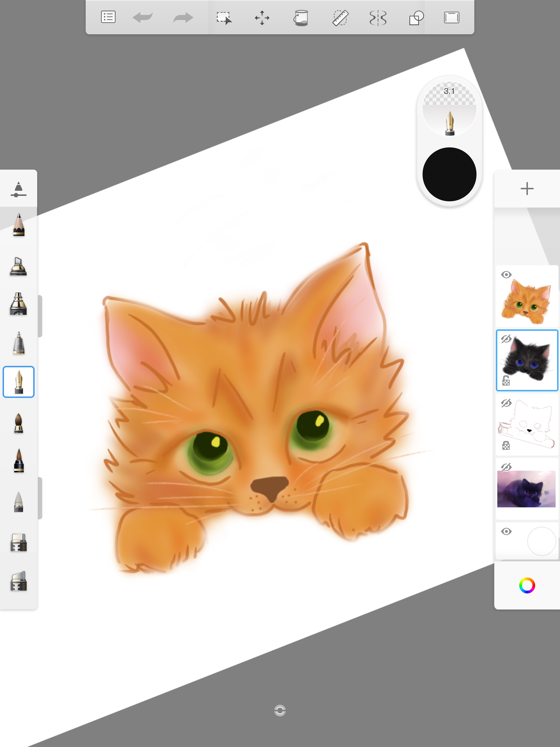
Task: Enable the Symmetry drawing tool
Action: point(378,18)
